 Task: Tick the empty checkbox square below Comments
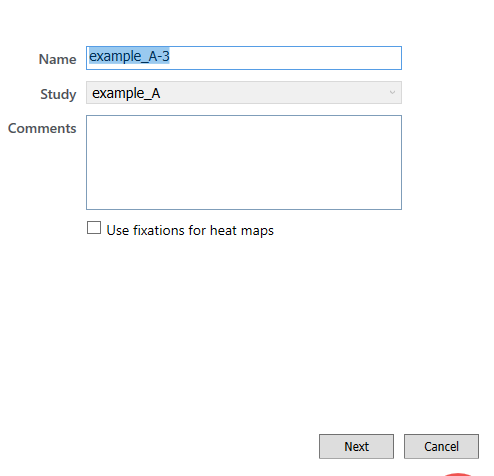94,228
